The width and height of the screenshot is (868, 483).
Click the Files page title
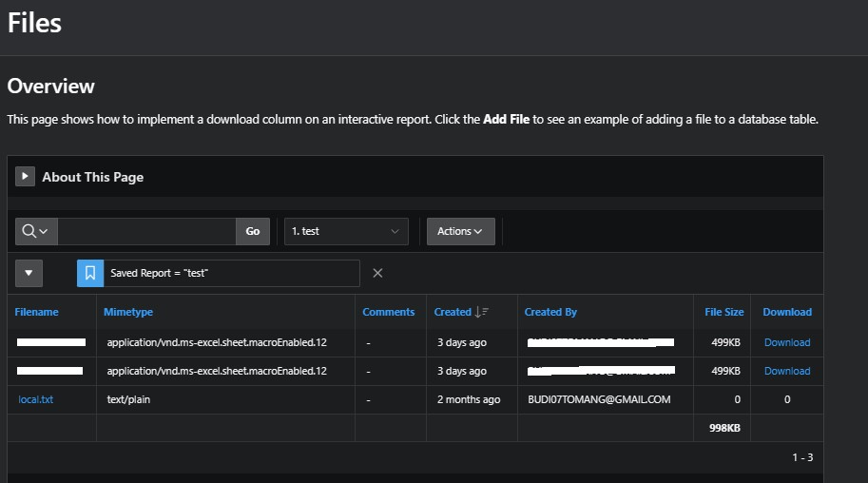34,23
